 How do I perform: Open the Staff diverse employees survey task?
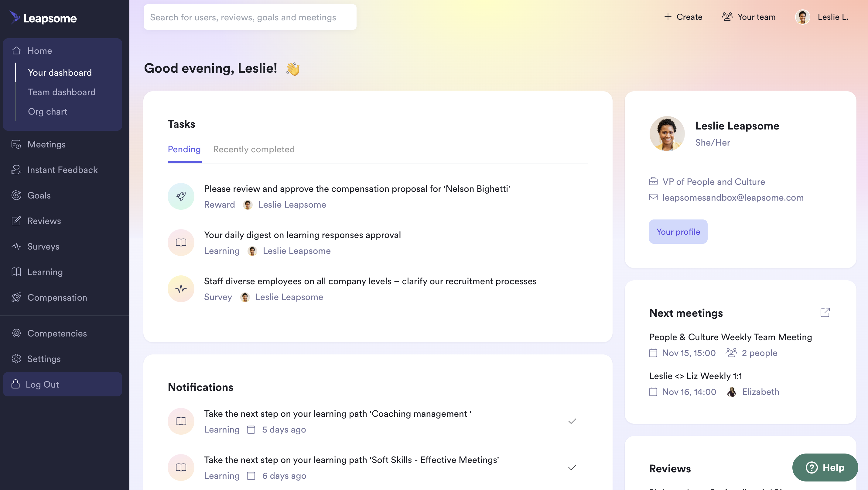point(370,281)
